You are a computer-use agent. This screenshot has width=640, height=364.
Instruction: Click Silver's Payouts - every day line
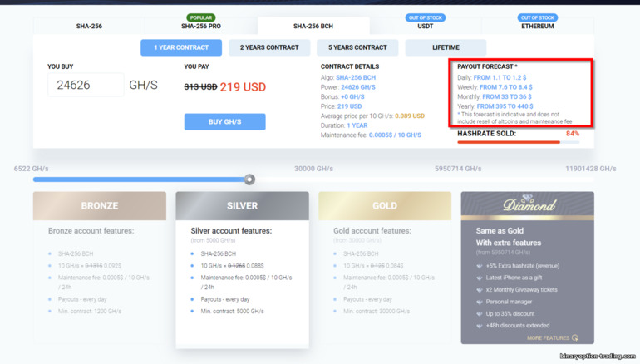(x=225, y=299)
